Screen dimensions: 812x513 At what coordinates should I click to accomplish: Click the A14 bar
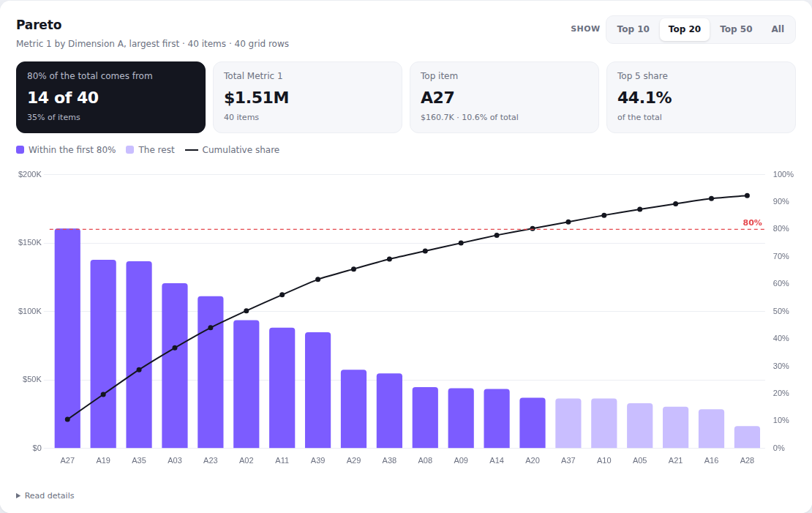point(497,419)
